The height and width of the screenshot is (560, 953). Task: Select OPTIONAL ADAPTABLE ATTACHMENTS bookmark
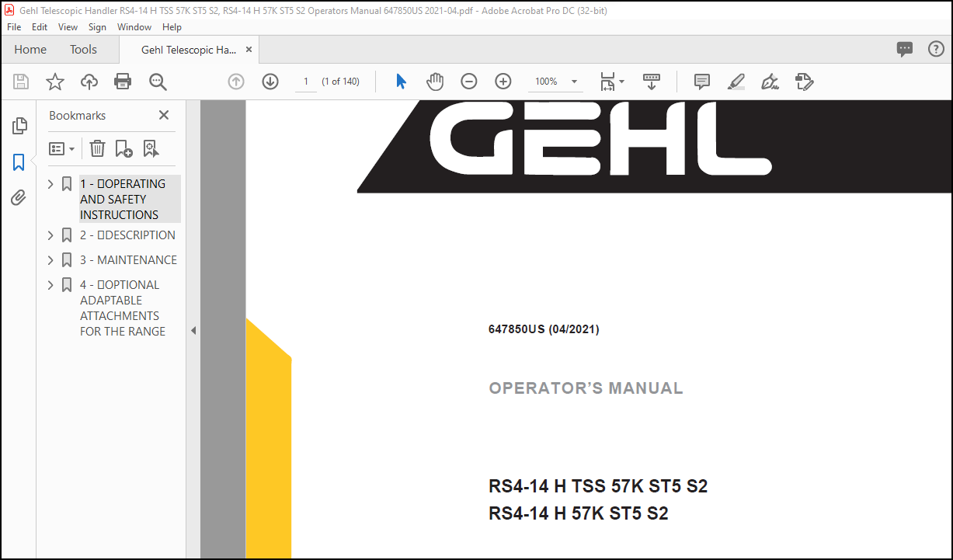point(123,308)
